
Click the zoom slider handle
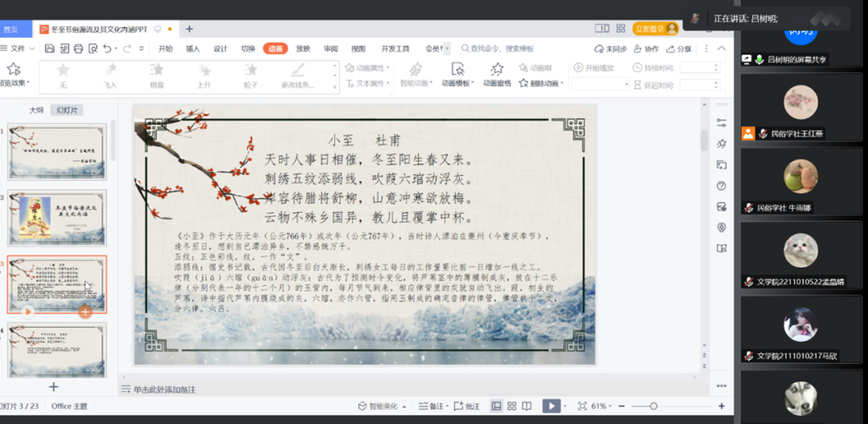(654, 406)
